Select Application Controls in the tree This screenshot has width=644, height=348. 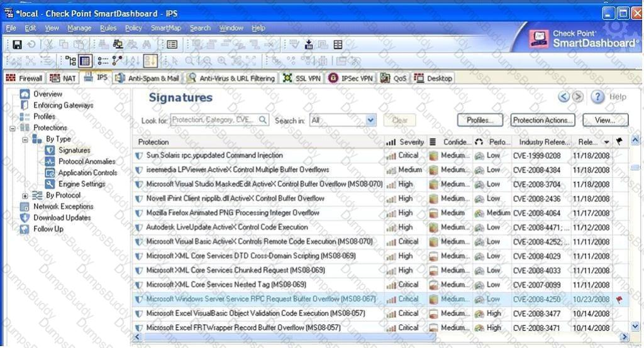[x=87, y=172]
